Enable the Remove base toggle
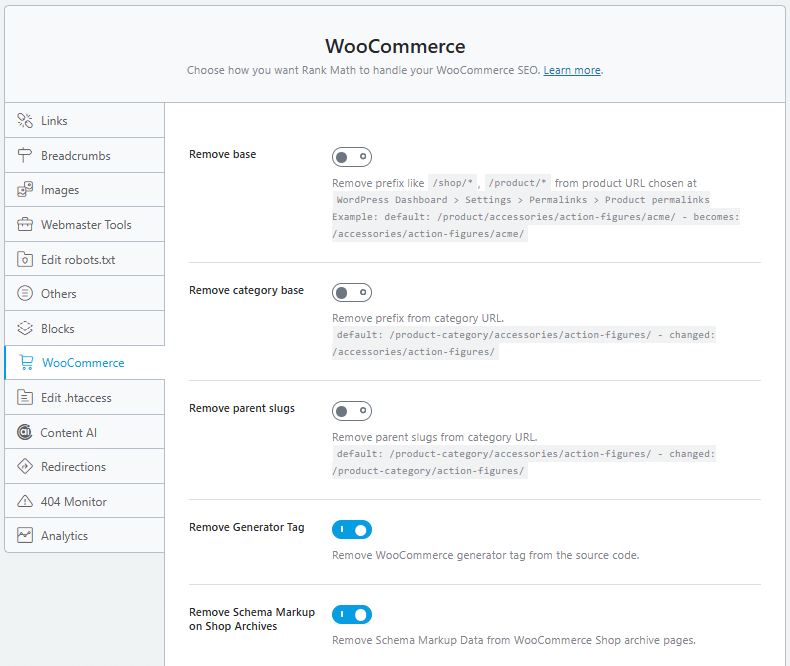The image size is (790, 666). (352, 157)
